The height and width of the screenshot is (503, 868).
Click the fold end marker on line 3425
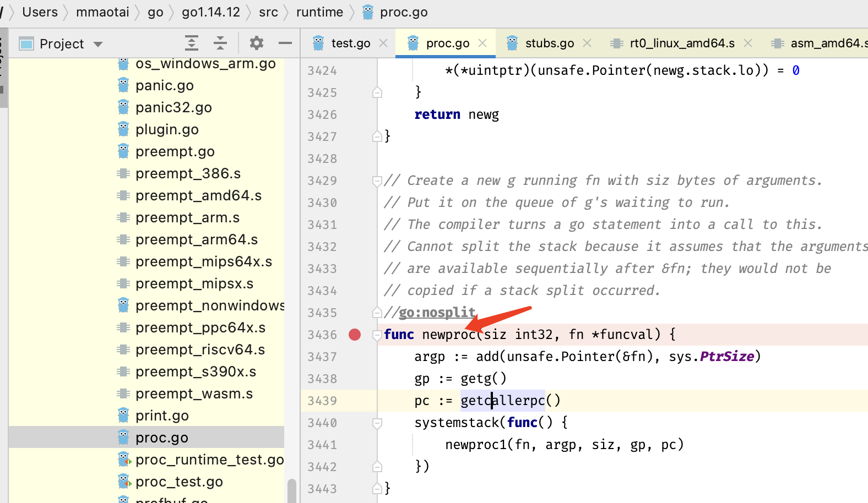pyautogui.click(x=377, y=92)
